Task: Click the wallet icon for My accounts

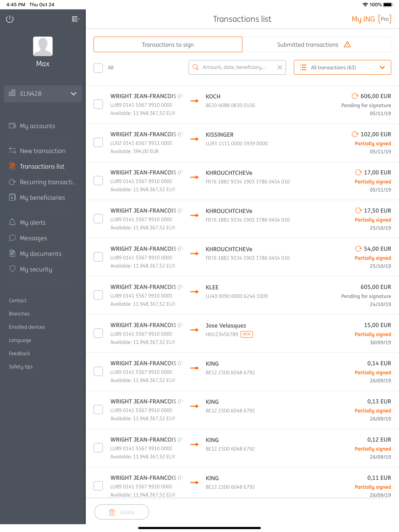Action: [12, 125]
